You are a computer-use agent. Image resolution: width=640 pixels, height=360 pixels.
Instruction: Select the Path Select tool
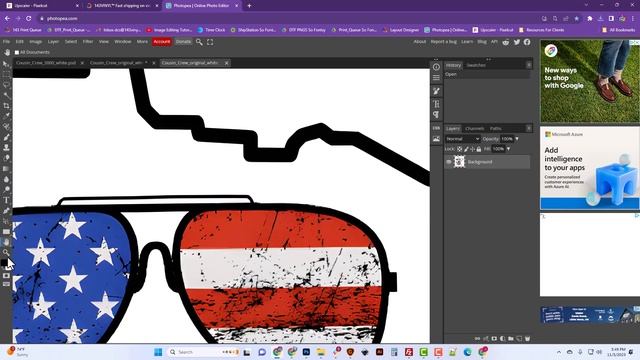[6, 221]
